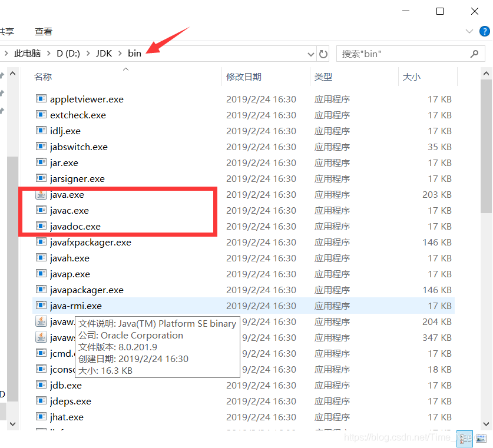Click the idlj.exe file icon
493x448 pixels.
[41, 130]
